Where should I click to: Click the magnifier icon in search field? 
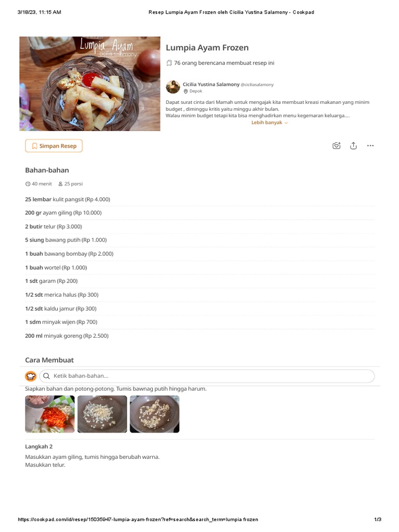(x=47, y=376)
